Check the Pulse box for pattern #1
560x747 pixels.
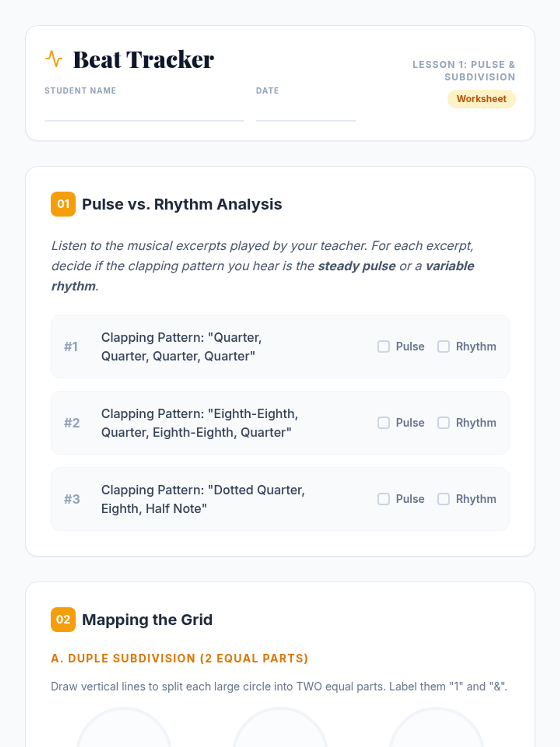tap(384, 346)
